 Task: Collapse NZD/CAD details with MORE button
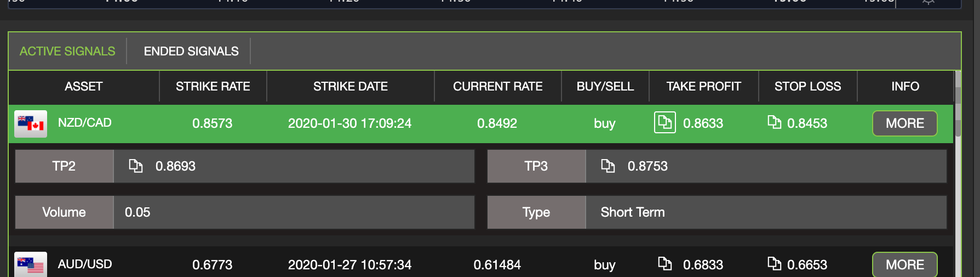pos(904,123)
